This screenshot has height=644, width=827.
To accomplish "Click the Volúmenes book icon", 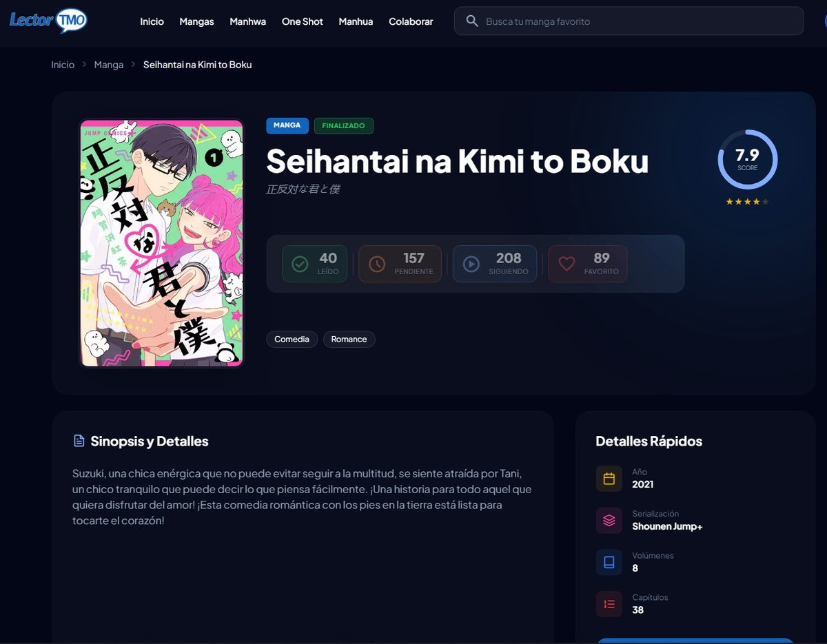I will [x=609, y=563].
